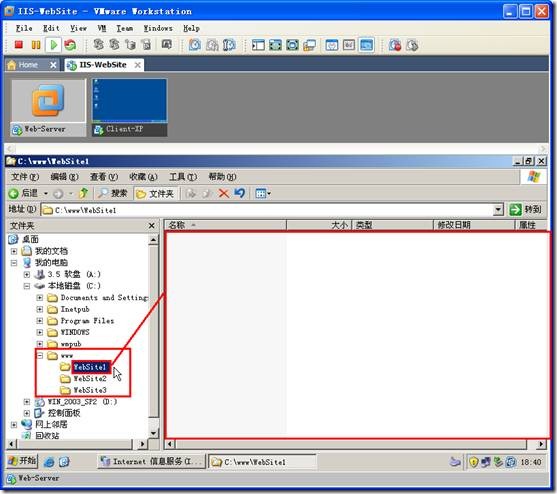The width and height of the screenshot is (557, 494).
Task: Close the IIS-WebSite tab
Action: click(x=137, y=65)
